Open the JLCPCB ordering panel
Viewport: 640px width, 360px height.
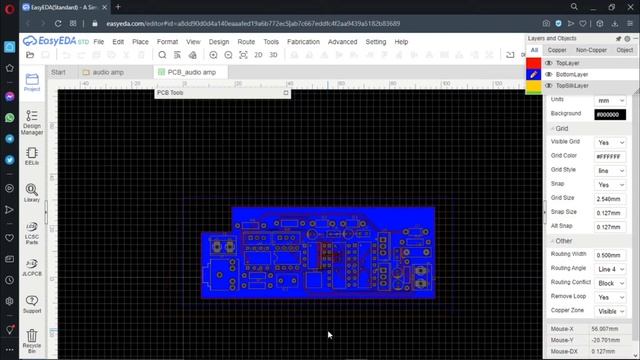(x=32, y=267)
